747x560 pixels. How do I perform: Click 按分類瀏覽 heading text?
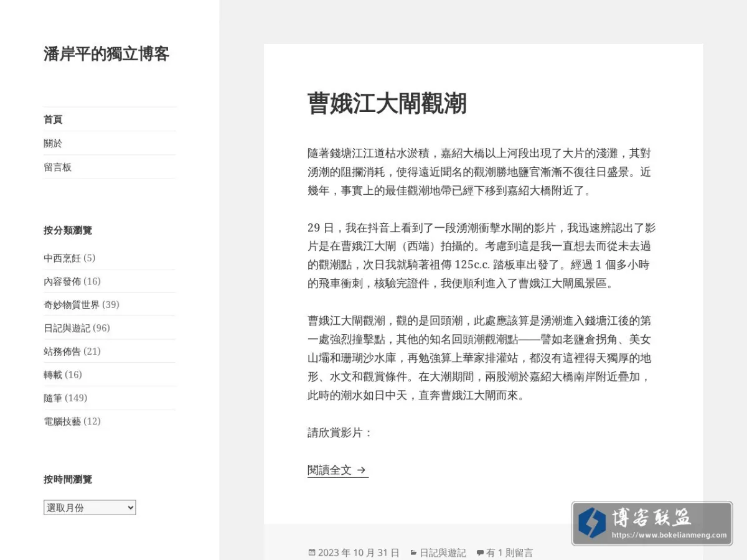pos(68,230)
